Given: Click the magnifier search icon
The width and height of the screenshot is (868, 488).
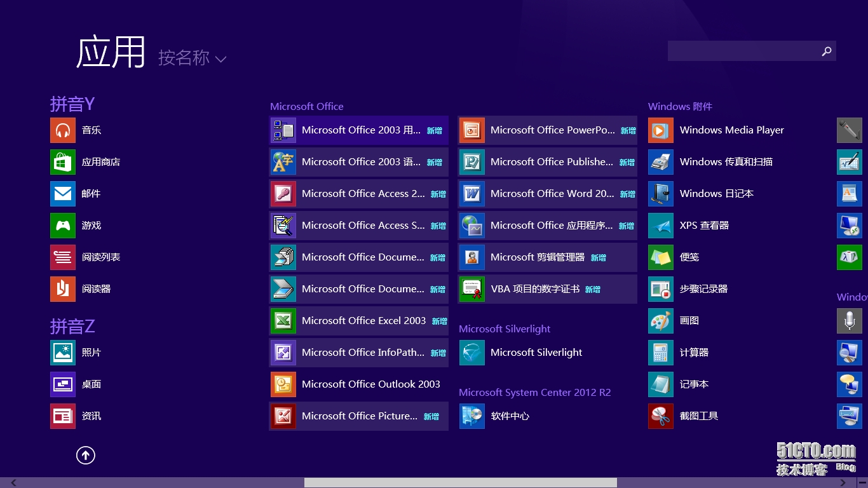Looking at the screenshot, I should (827, 51).
